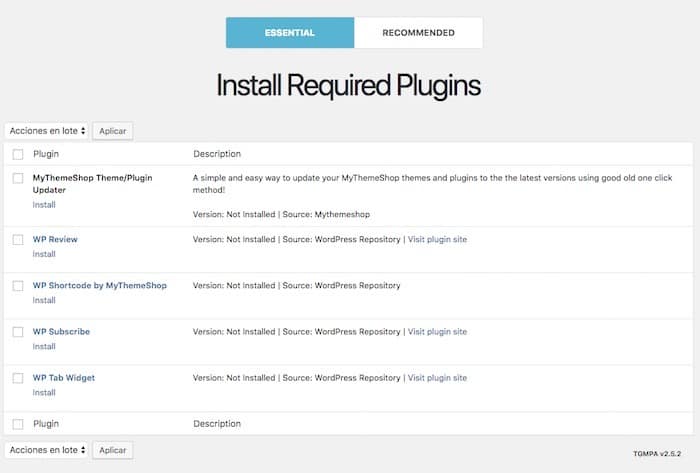Click 'Version: Not Installed | Source: Mythemeshop' text

(281, 214)
